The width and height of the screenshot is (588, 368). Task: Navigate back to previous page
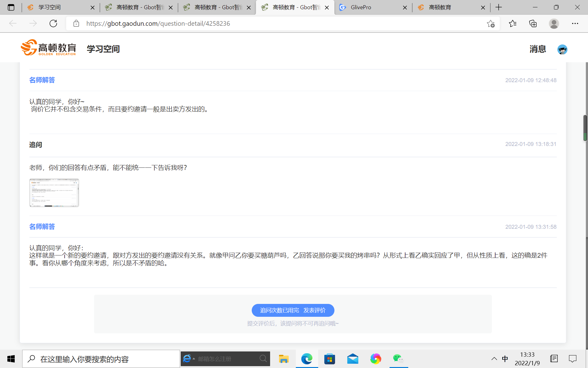coord(13,23)
